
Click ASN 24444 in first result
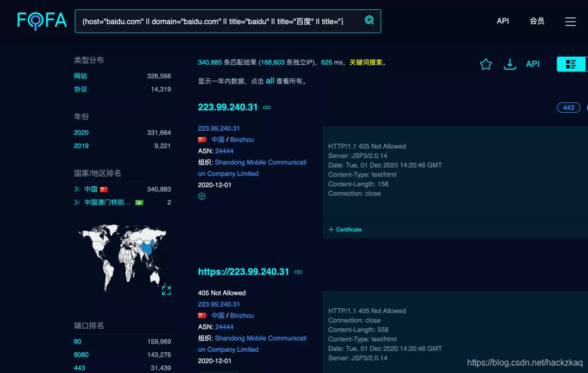click(x=224, y=151)
